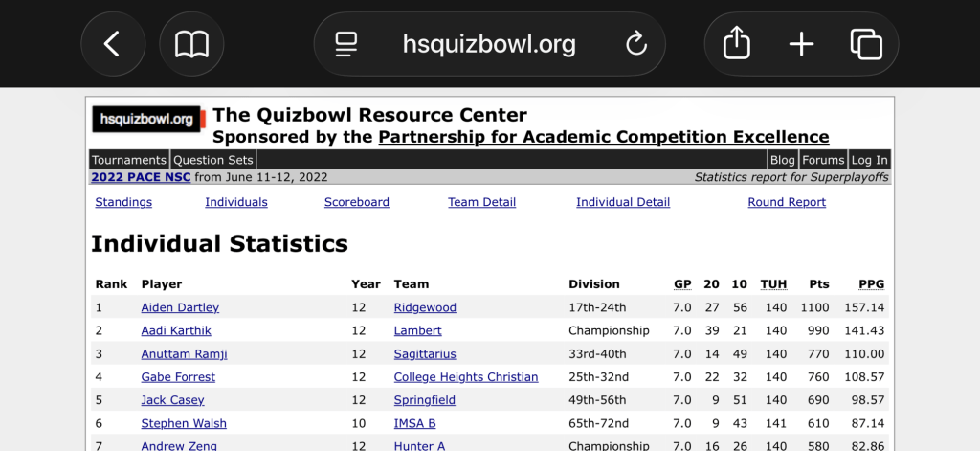Image resolution: width=980 pixels, height=451 pixels.
Task: Go to the Forums page
Action: pyautogui.click(x=823, y=160)
